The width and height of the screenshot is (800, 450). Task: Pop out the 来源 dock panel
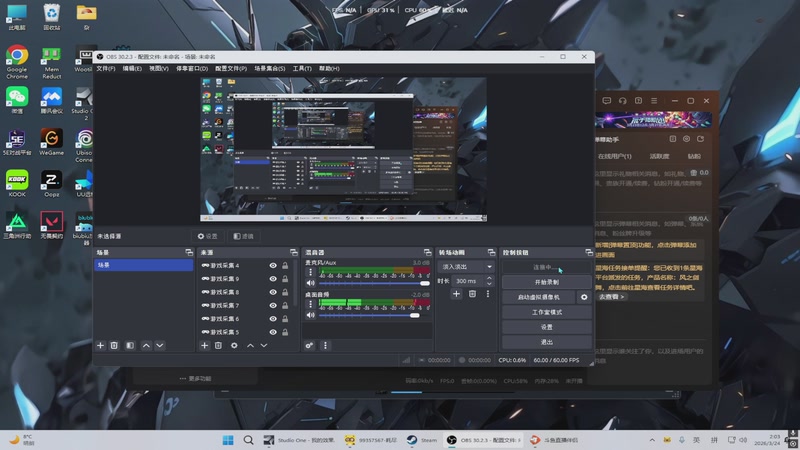tap(293, 252)
